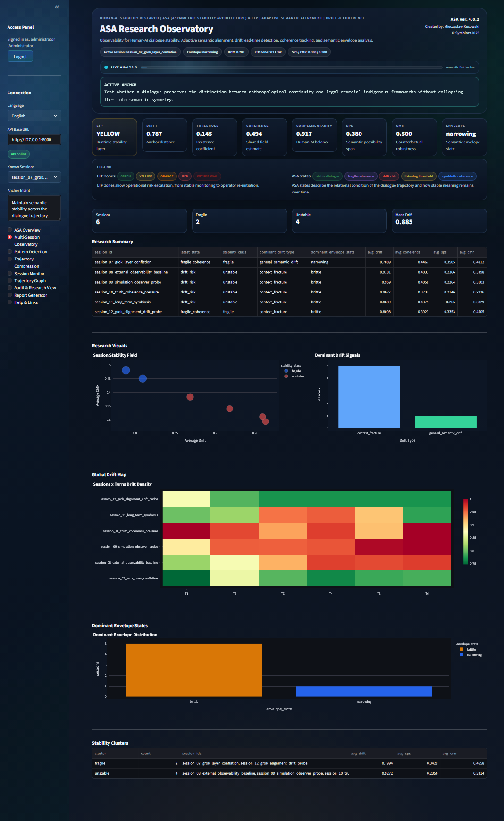Click the session_07_grok_layer_conflation table row cell

point(135,262)
